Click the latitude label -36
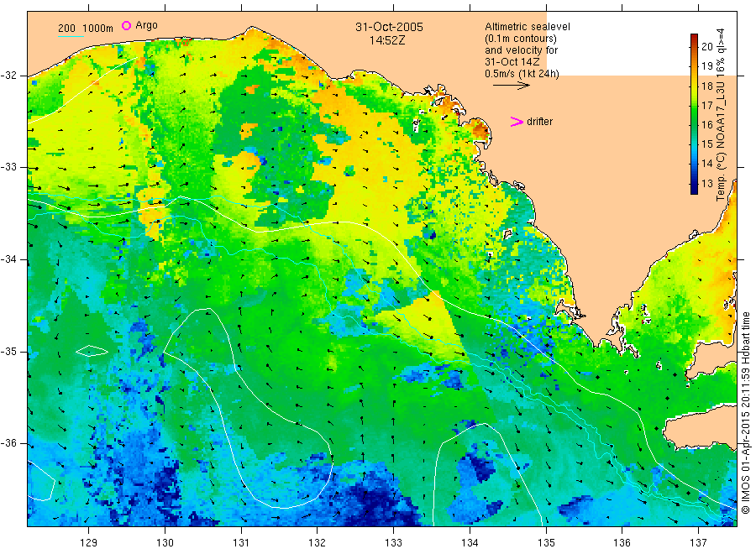The width and height of the screenshot is (756, 554). point(8,443)
